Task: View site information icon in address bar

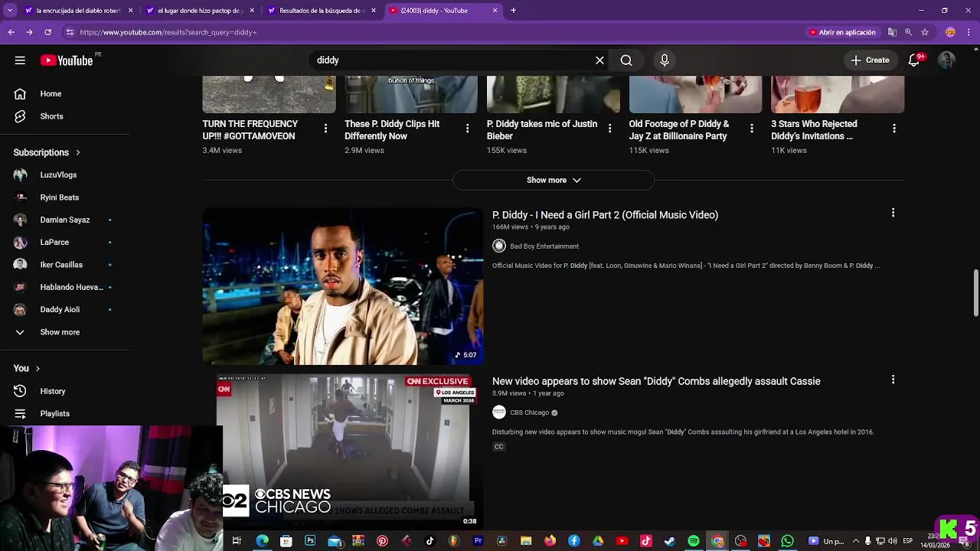Action: click(x=70, y=32)
